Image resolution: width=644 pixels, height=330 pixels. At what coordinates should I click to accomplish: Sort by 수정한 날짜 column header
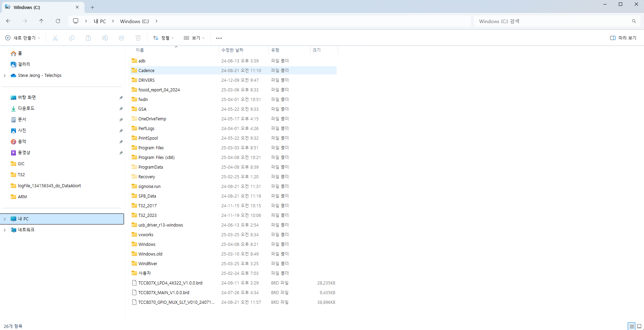pos(232,50)
